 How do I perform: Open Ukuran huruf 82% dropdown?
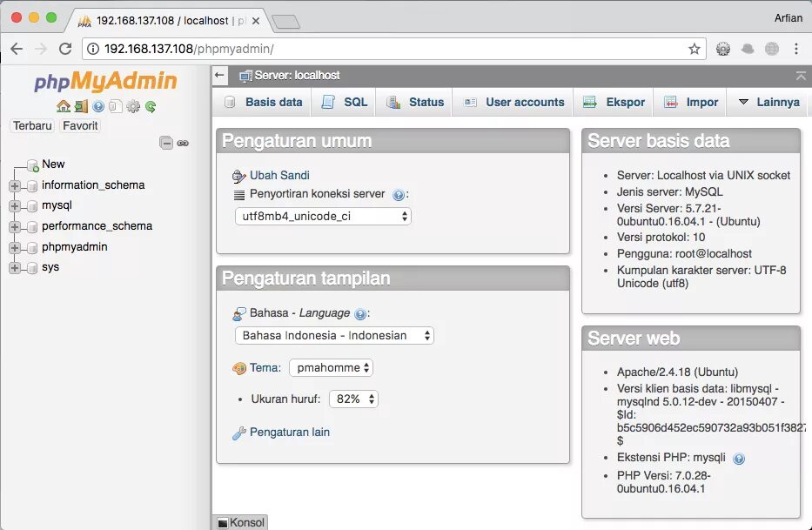tap(353, 399)
